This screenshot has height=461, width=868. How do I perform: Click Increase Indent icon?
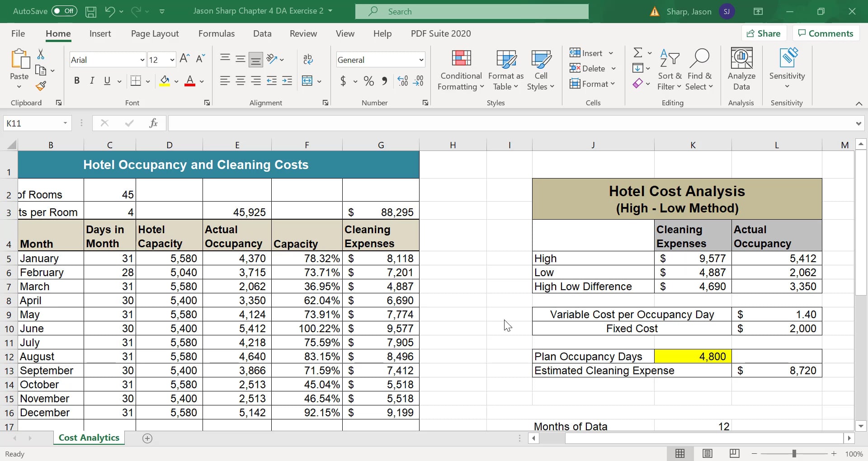(x=287, y=81)
